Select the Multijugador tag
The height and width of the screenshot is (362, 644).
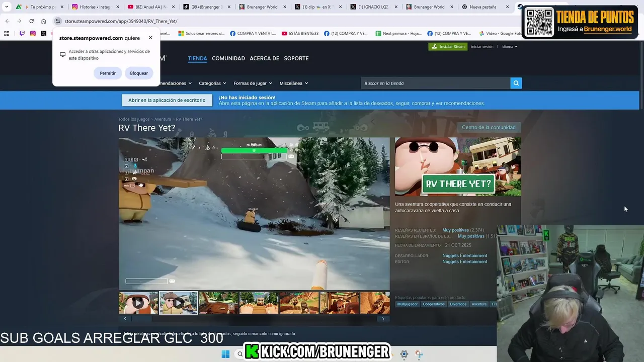click(x=408, y=304)
